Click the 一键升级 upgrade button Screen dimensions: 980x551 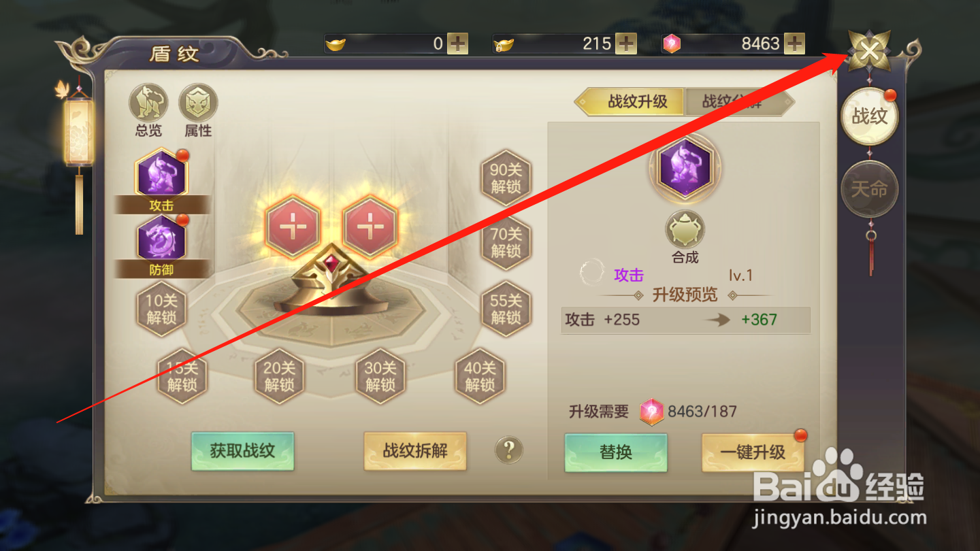click(753, 452)
